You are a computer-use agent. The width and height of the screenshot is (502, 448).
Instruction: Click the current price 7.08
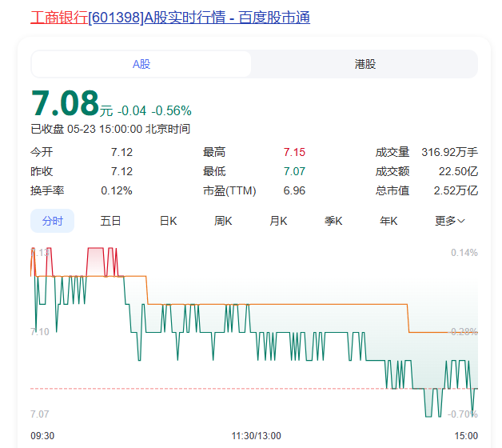click(x=66, y=103)
